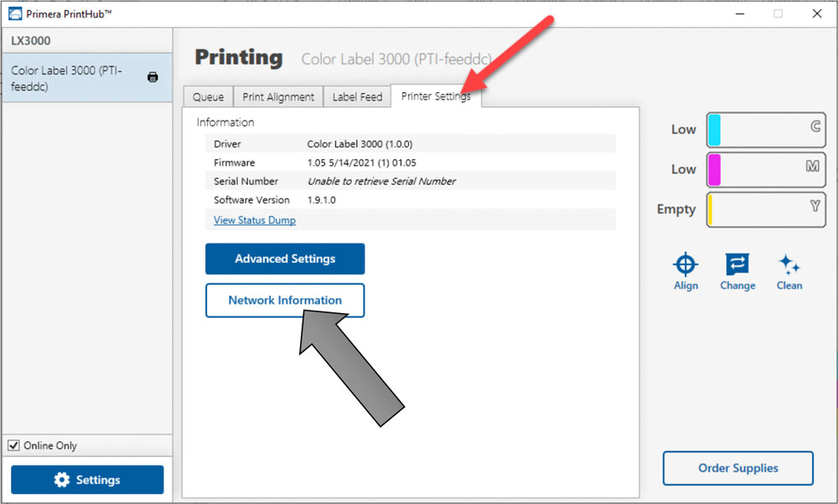838x504 pixels.
Task: Select the Printer Settings tab
Action: tap(436, 96)
